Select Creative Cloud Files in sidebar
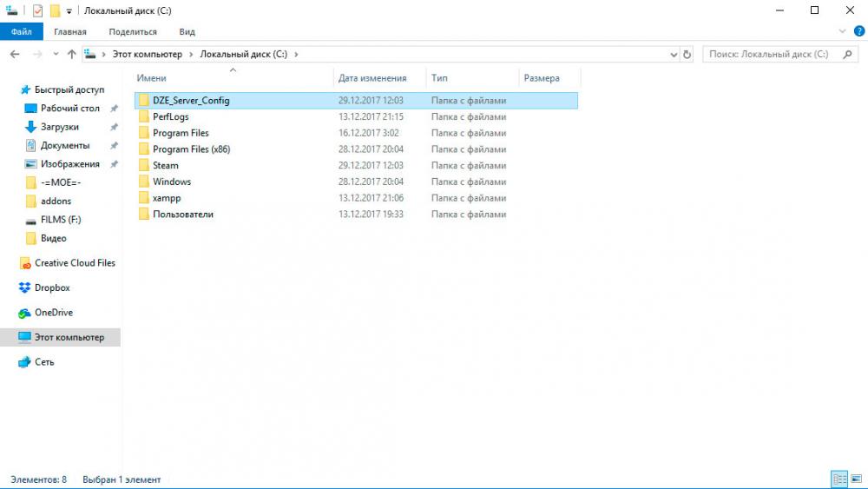868x489 pixels. tap(74, 263)
